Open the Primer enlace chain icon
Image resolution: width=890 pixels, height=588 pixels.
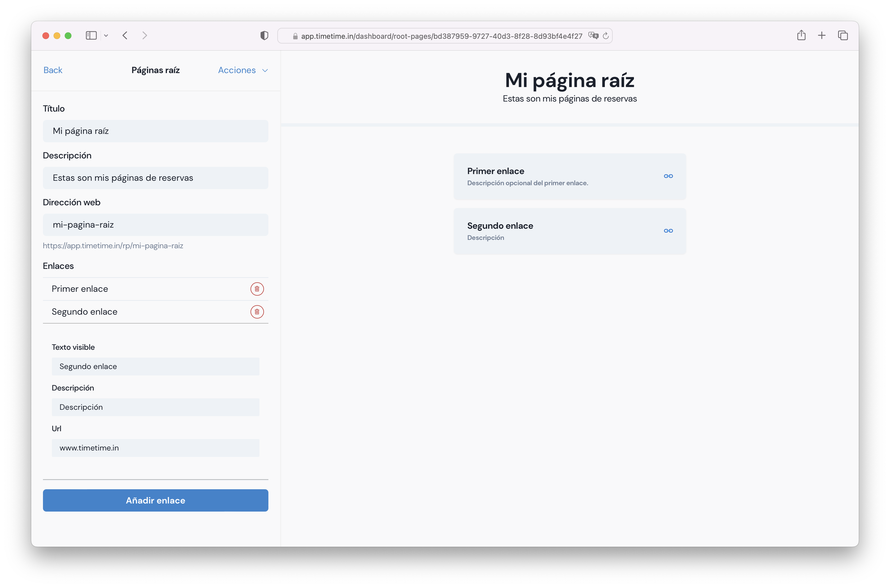pos(668,176)
